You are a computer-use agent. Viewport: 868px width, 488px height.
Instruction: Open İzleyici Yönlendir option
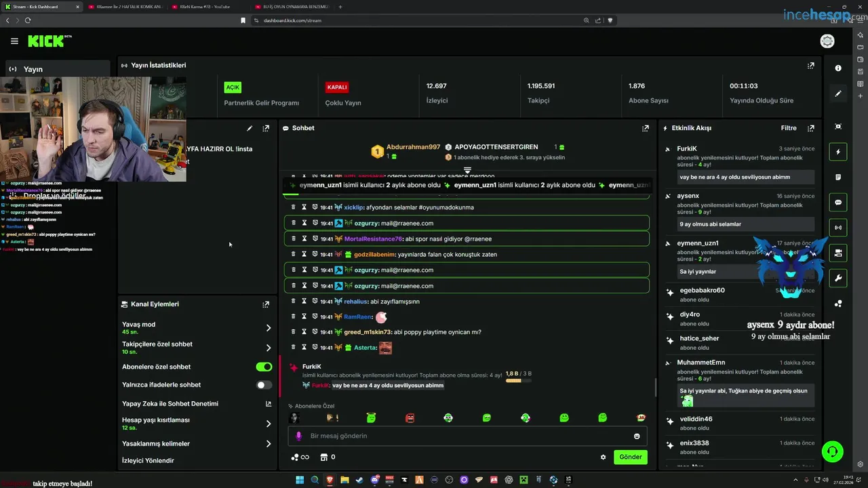pyautogui.click(x=148, y=461)
